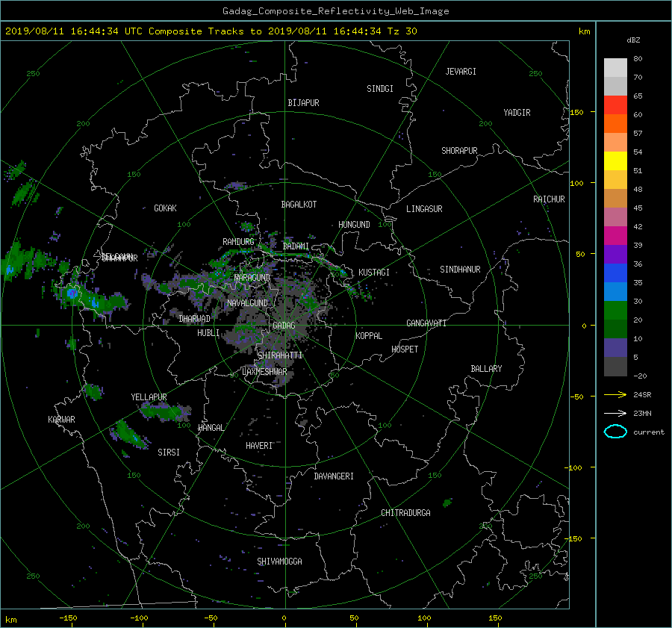Click the GANGAVATI city label
The image size is (672, 628).
426,323
